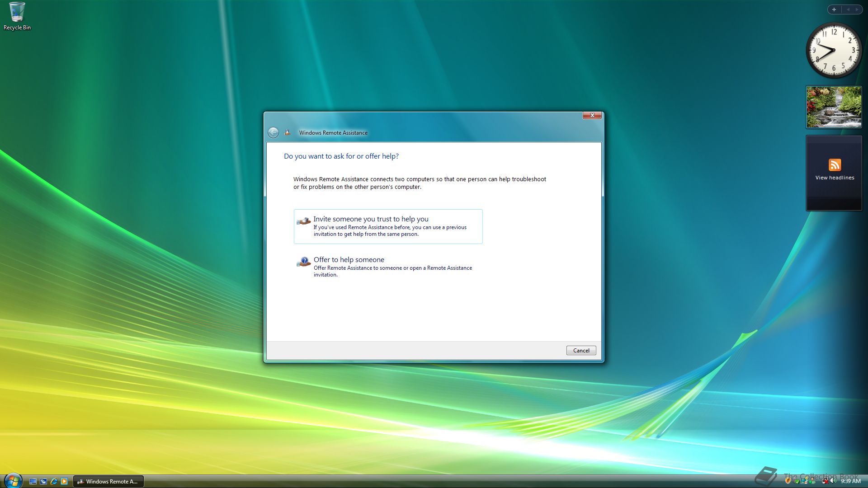Image resolution: width=868 pixels, height=488 pixels.
Task: Click sidebar next gadgets page arrow
Action: 857,9
